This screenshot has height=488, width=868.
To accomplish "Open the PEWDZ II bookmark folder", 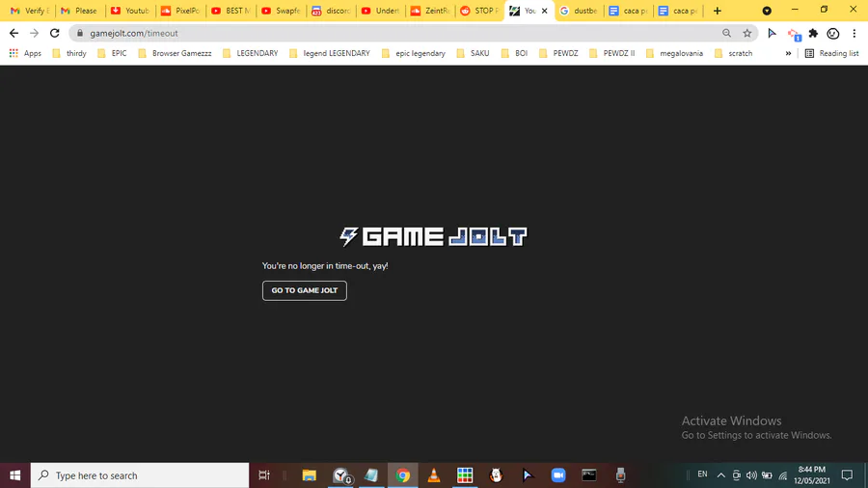I will click(x=612, y=53).
